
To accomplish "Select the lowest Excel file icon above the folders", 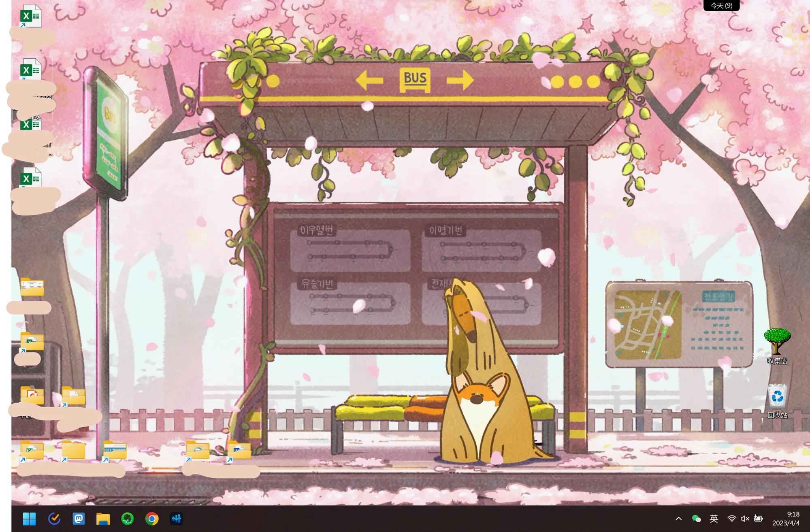I will [x=31, y=178].
